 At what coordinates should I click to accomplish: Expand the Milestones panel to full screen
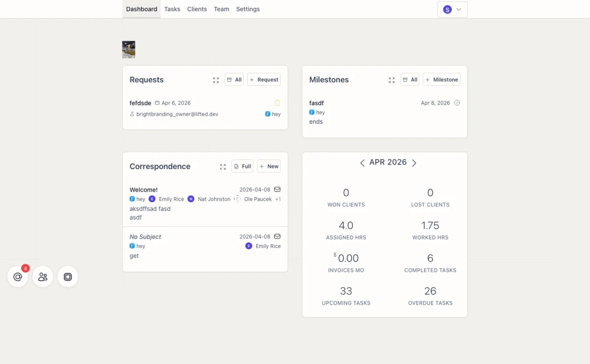(x=391, y=80)
